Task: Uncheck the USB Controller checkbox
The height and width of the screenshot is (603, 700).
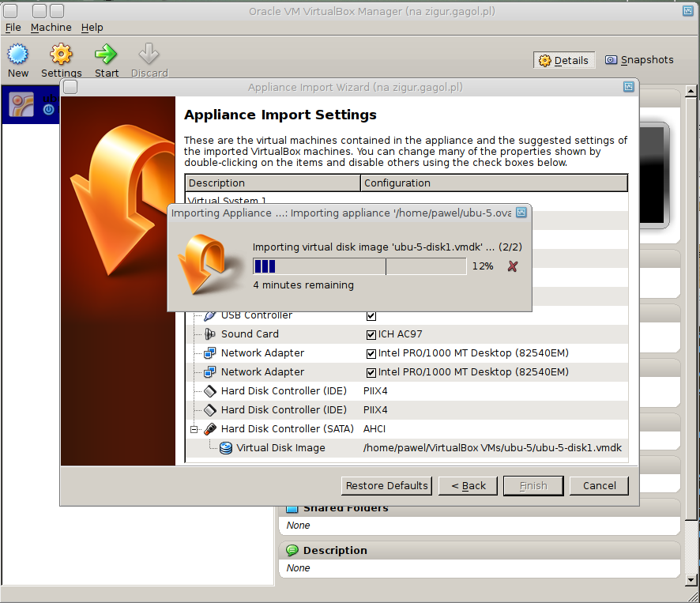Action: click(371, 316)
